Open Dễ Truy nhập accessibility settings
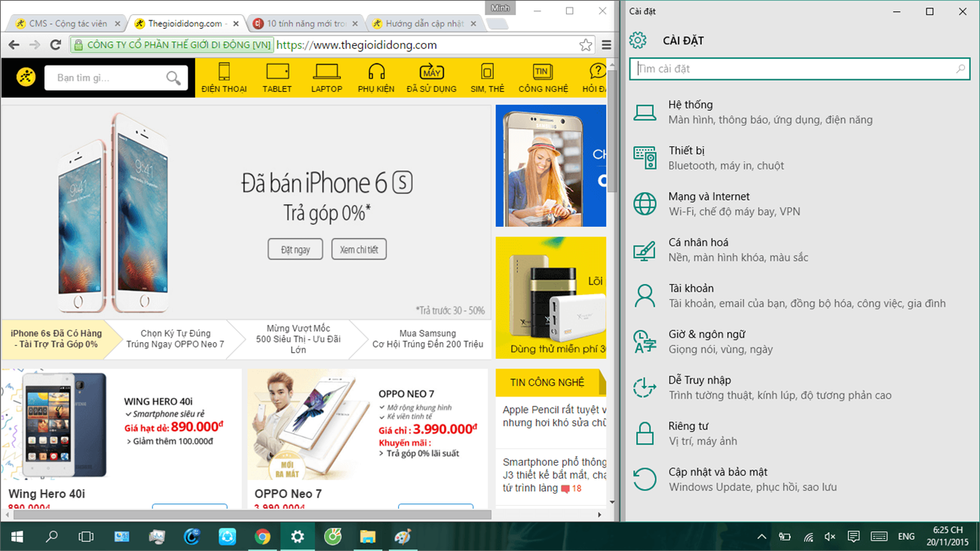Image resolution: width=980 pixels, height=551 pixels. (801, 388)
